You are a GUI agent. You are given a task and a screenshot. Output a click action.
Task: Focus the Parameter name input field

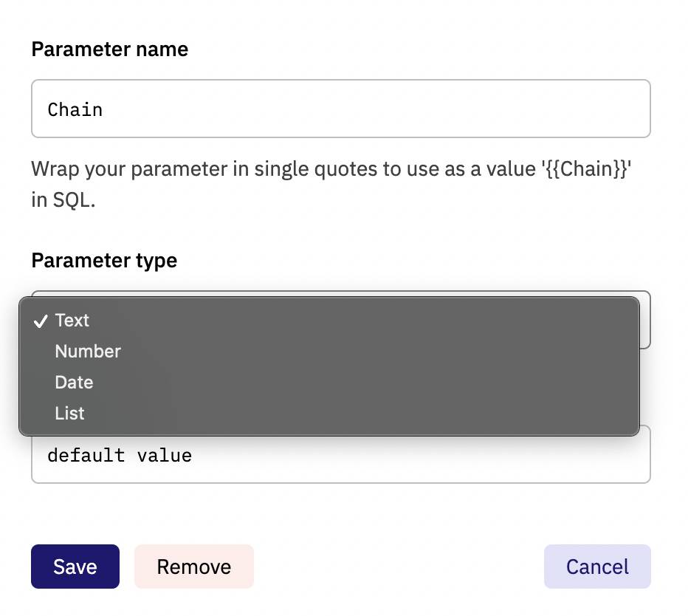click(x=341, y=109)
